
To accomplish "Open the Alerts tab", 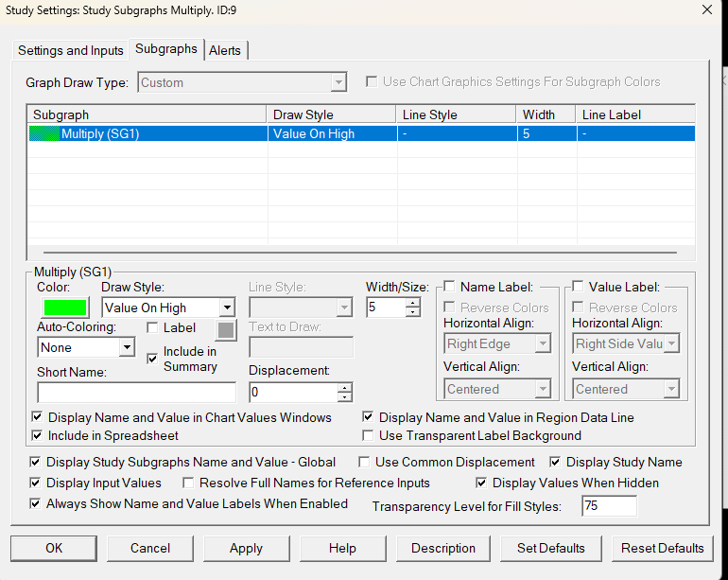I will click(226, 50).
